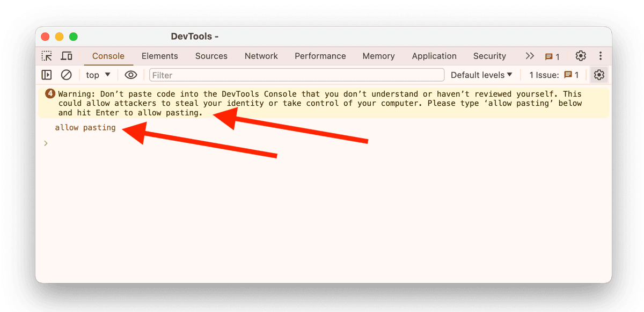Open the Console tab
The image size is (644, 312).
pos(108,56)
